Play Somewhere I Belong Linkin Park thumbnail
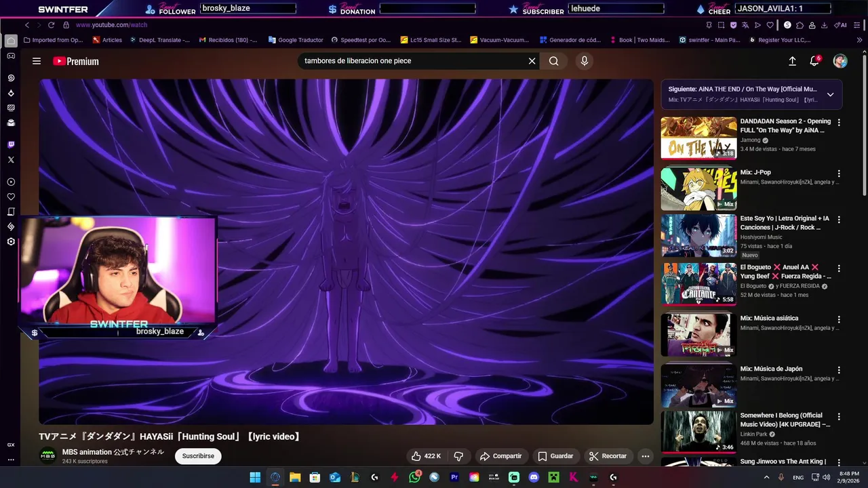868x488 pixels. tap(698, 431)
